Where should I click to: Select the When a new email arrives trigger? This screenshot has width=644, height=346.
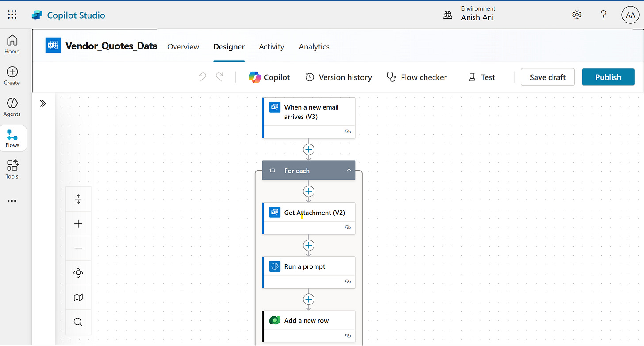tap(309, 118)
